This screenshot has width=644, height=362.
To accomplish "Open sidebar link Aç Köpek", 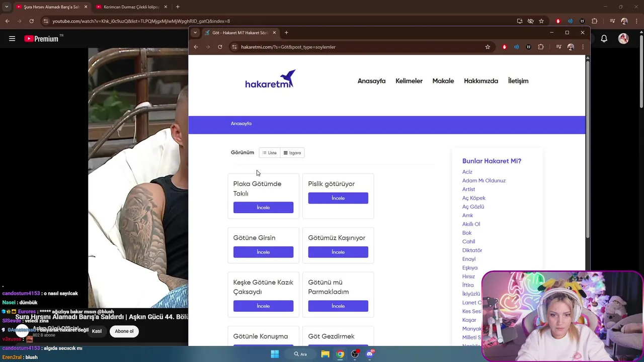I will point(474,198).
